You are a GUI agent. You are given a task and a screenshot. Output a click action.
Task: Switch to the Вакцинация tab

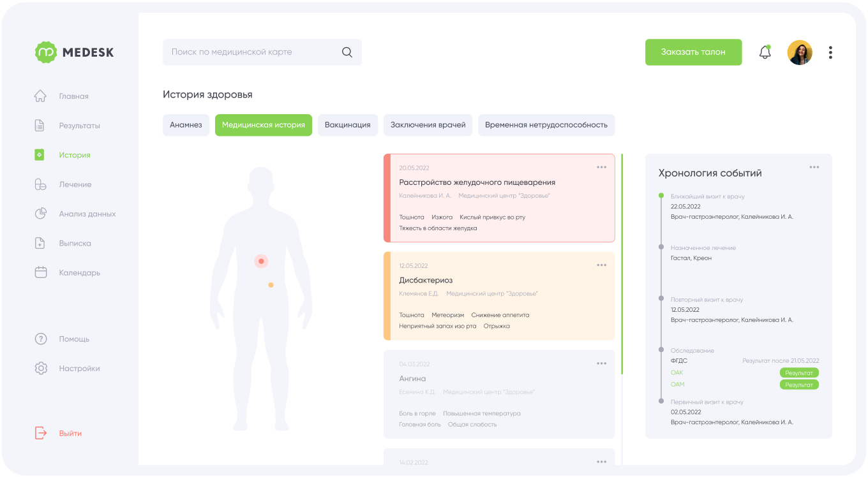[x=348, y=125]
